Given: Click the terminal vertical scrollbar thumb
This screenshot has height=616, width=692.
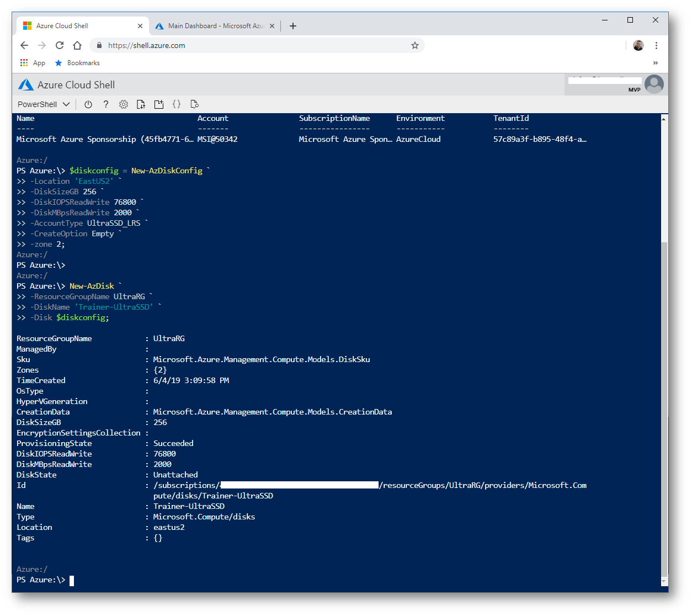Looking at the screenshot, I should pyautogui.click(x=664, y=408).
